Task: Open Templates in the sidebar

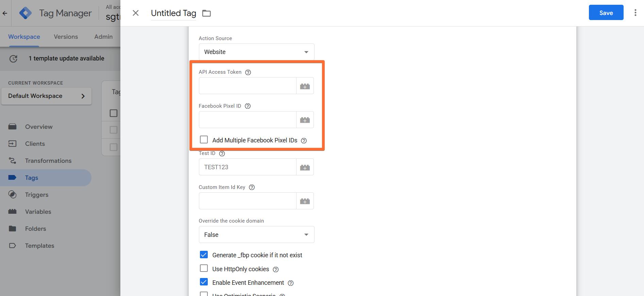Action: point(46,246)
